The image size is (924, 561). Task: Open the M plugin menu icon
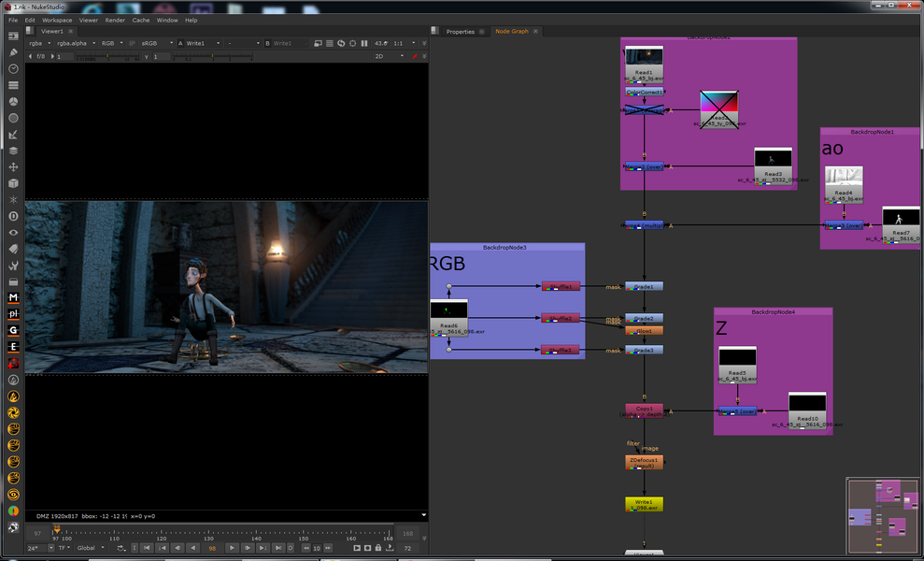[x=13, y=297]
